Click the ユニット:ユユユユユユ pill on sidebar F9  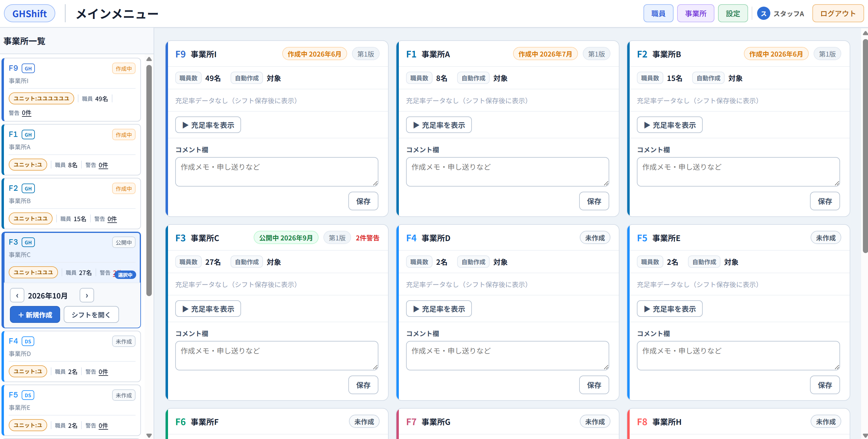pos(41,98)
